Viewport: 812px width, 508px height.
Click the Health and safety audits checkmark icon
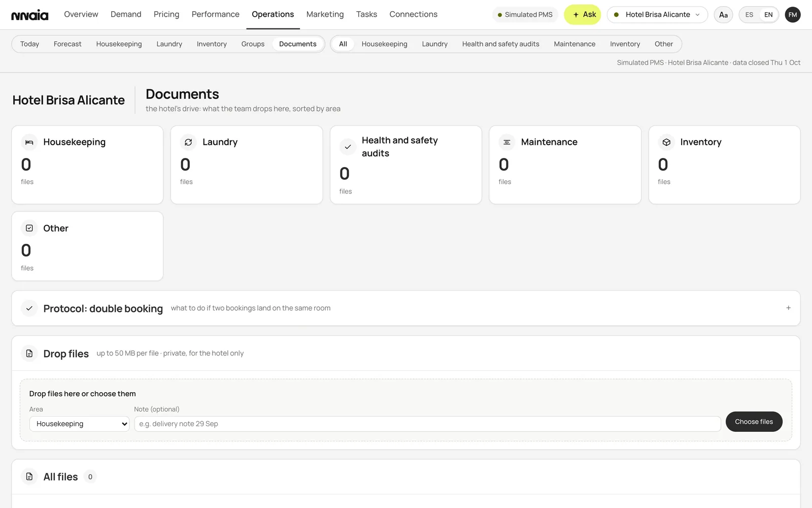point(348,147)
